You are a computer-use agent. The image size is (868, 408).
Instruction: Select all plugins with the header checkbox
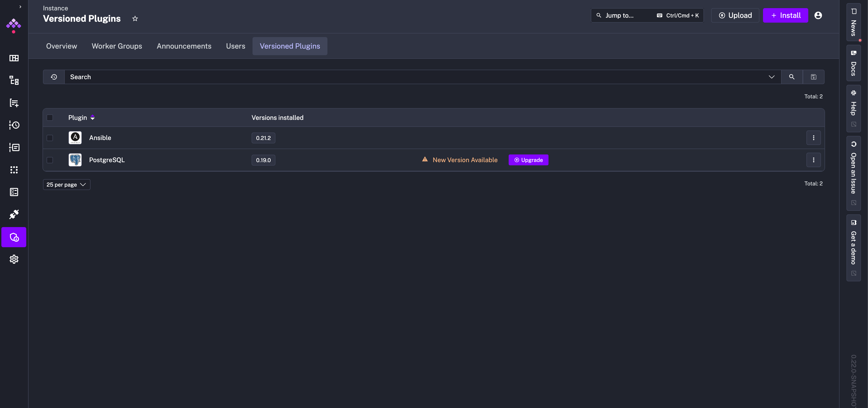(x=50, y=118)
